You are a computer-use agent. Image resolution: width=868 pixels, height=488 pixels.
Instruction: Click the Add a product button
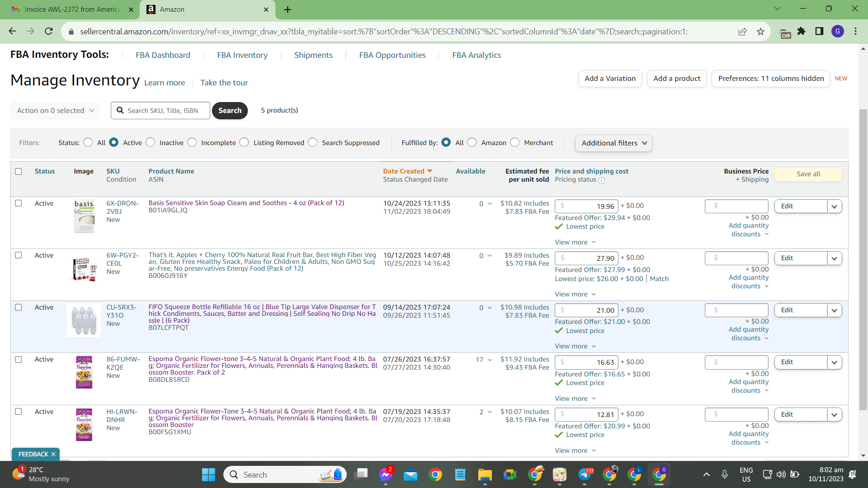pos(677,79)
